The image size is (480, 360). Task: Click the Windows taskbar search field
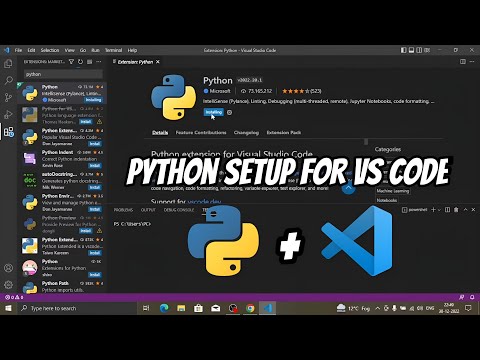[77, 308]
